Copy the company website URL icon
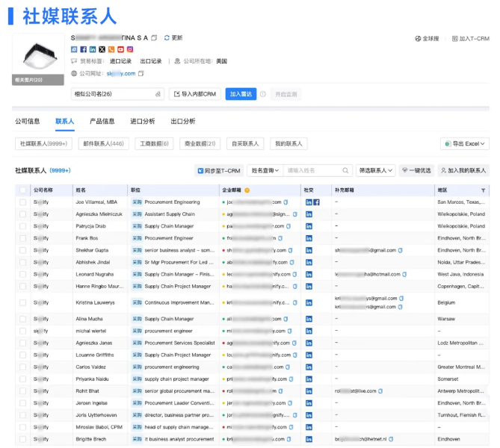The width and height of the screenshot is (500, 448). click(x=141, y=74)
